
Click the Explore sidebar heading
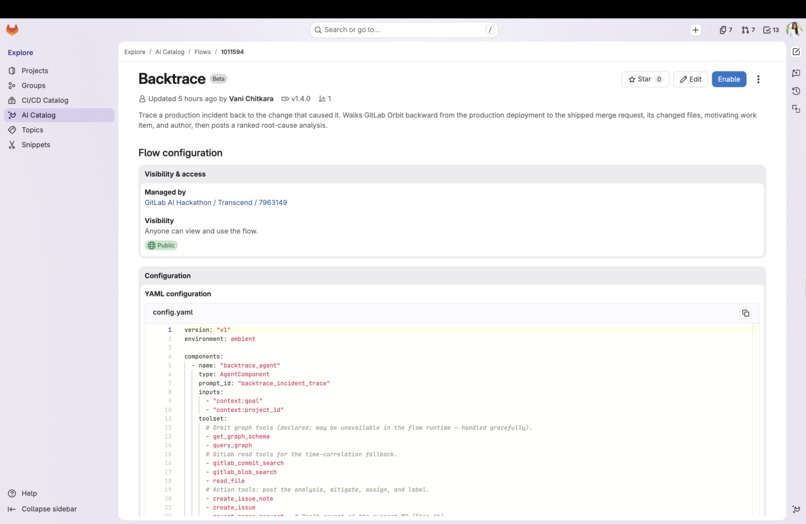21,52
